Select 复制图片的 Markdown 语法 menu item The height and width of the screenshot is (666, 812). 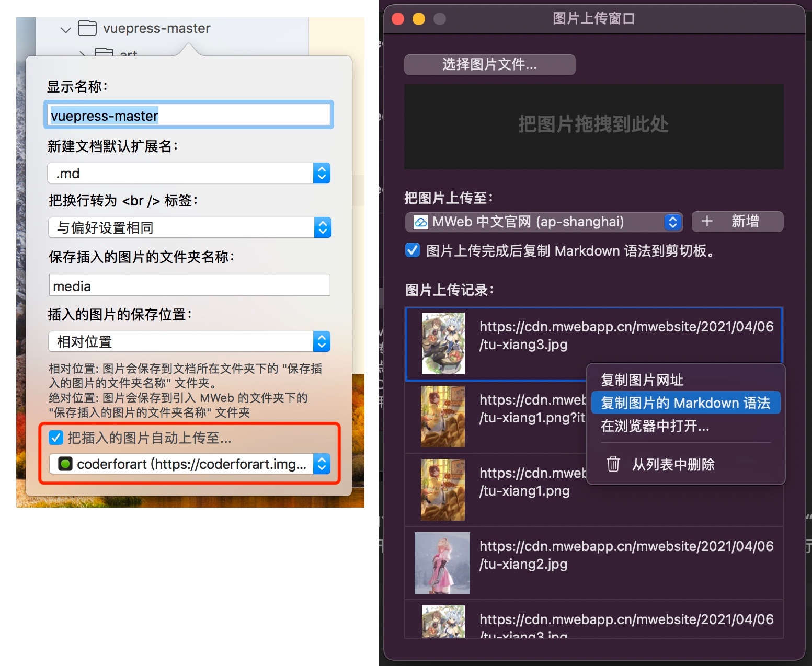tap(685, 403)
